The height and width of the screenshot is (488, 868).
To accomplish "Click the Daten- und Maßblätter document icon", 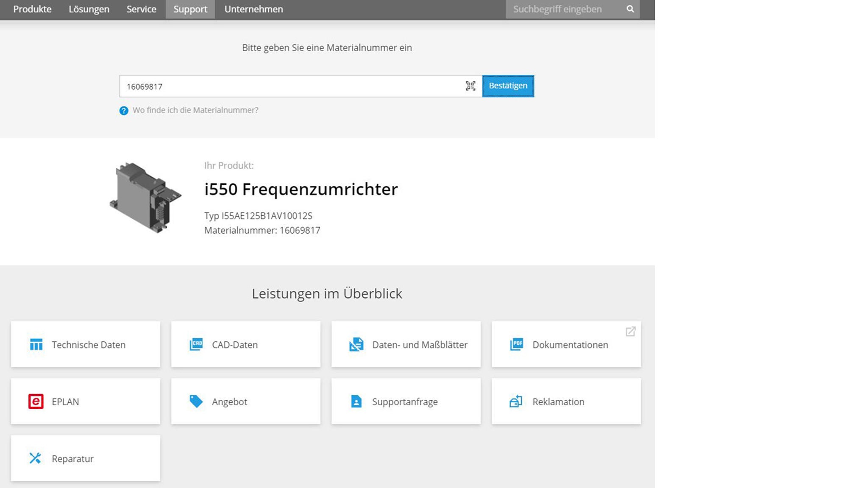I will [x=356, y=344].
